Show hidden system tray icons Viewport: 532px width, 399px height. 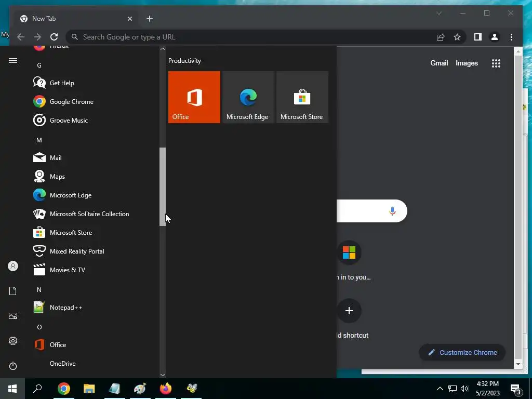point(440,389)
